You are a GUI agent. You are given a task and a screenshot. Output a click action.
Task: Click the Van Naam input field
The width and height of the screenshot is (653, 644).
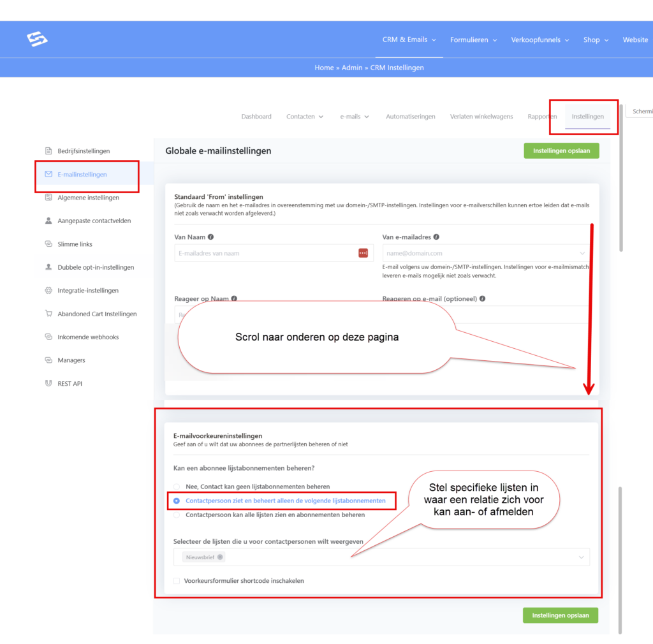point(265,253)
